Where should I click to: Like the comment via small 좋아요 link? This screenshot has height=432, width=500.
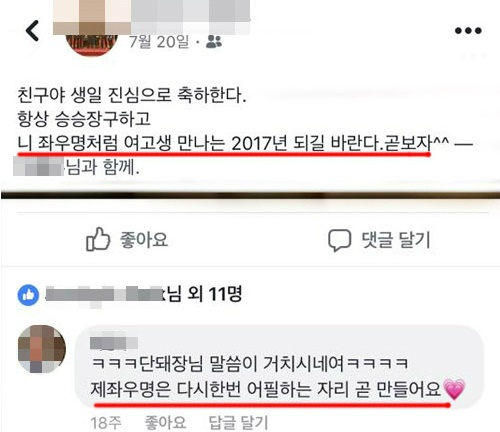pos(165,423)
